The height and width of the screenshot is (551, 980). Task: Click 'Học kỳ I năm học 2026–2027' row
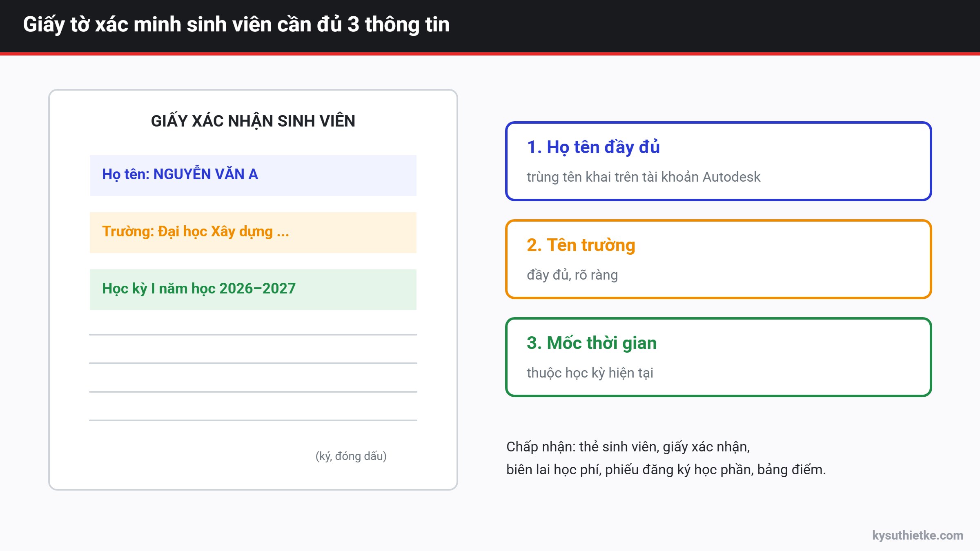coord(253,290)
